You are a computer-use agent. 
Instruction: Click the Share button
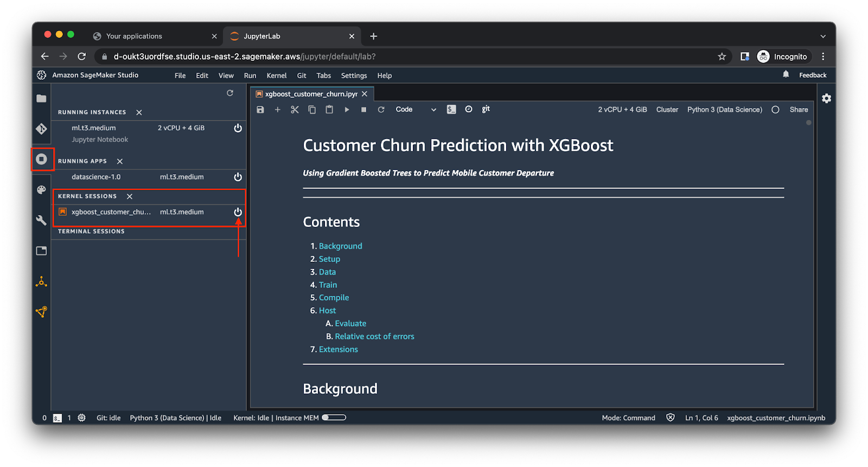pos(799,110)
